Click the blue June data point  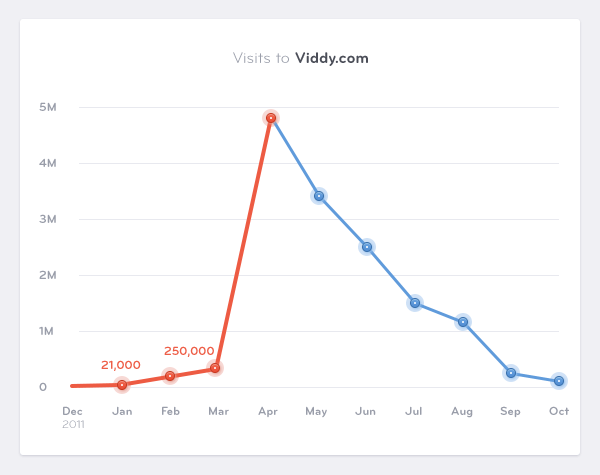point(367,247)
